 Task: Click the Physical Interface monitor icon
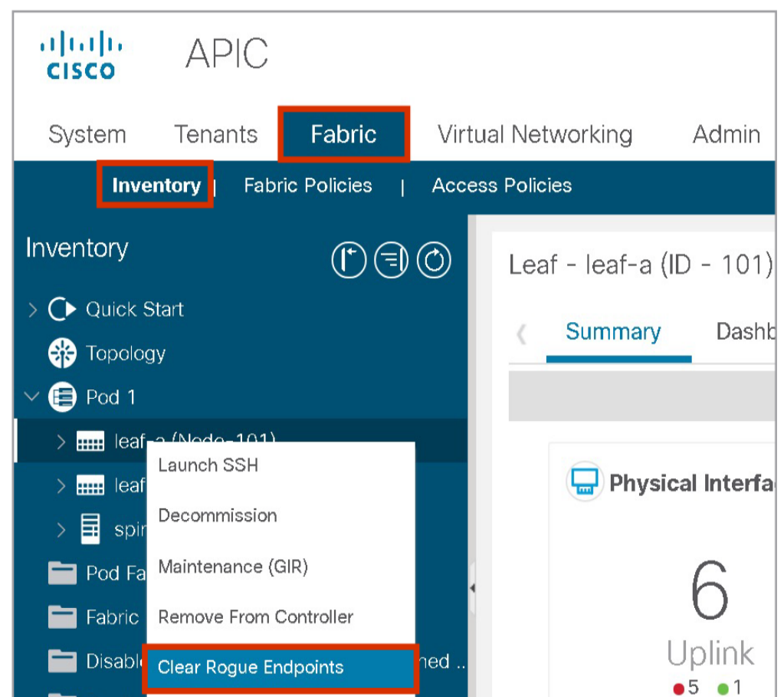click(584, 483)
